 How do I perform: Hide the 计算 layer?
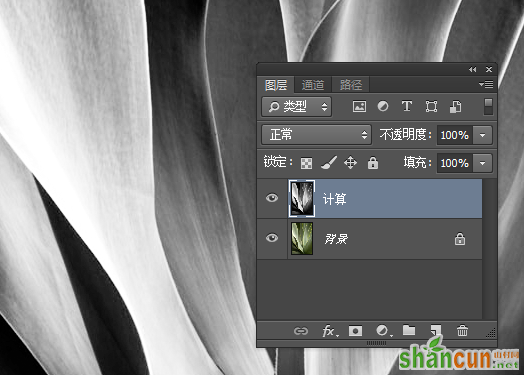(272, 198)
